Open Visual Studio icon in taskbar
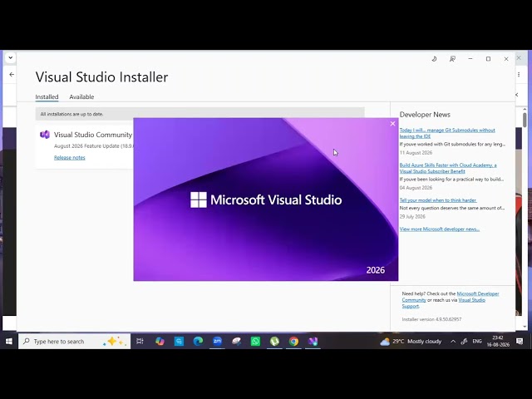 (313, 342)
